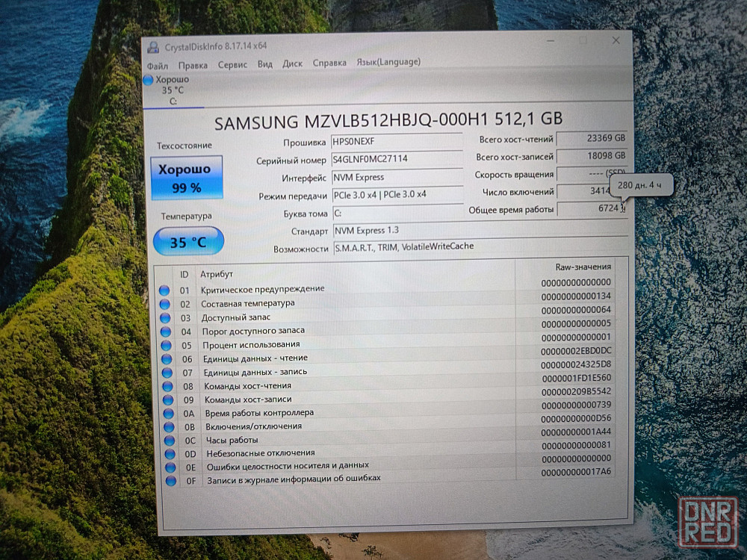Click the Raw-значения column header

(583, 267)
